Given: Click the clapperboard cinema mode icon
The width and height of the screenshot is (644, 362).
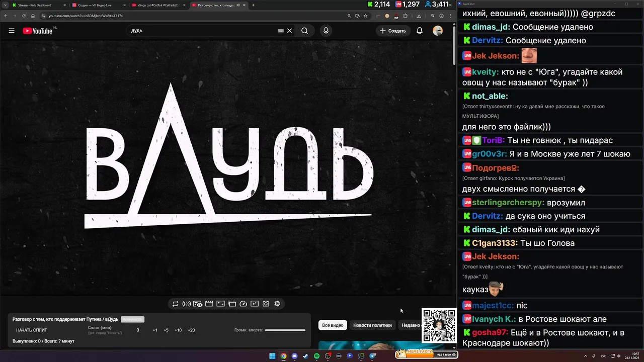Looking at the screenshot, I should [x=209, y=304].
